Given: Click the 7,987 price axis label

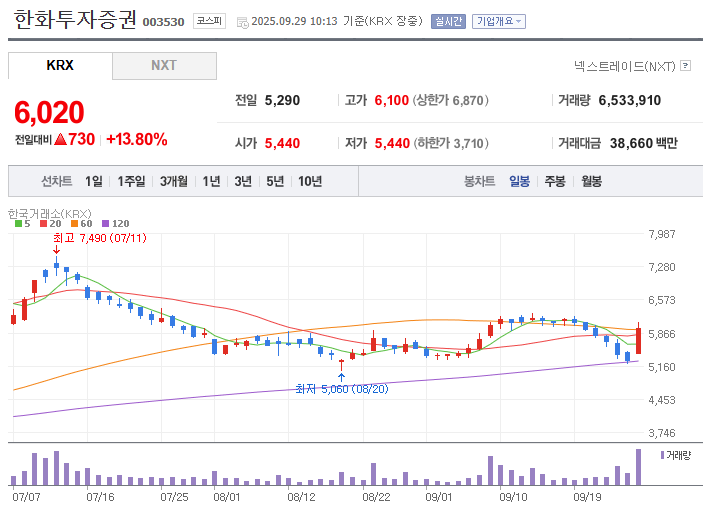Looking at the screenshot, I should click(662, 234).
